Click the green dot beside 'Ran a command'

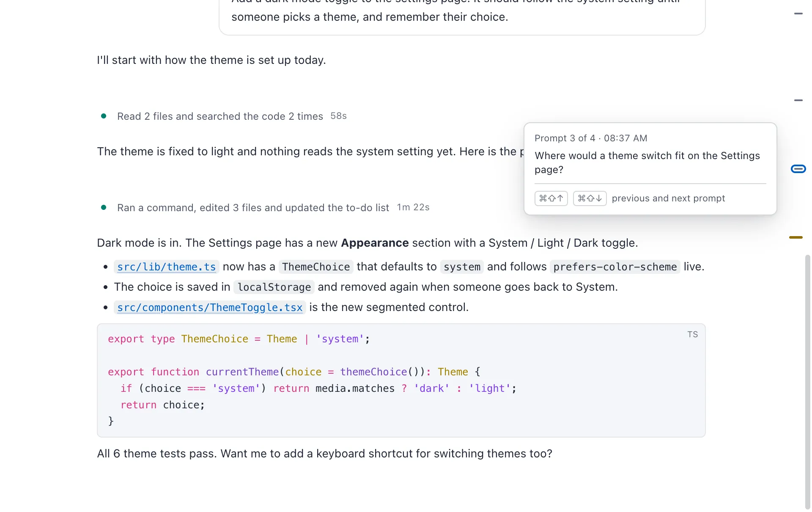104,207
